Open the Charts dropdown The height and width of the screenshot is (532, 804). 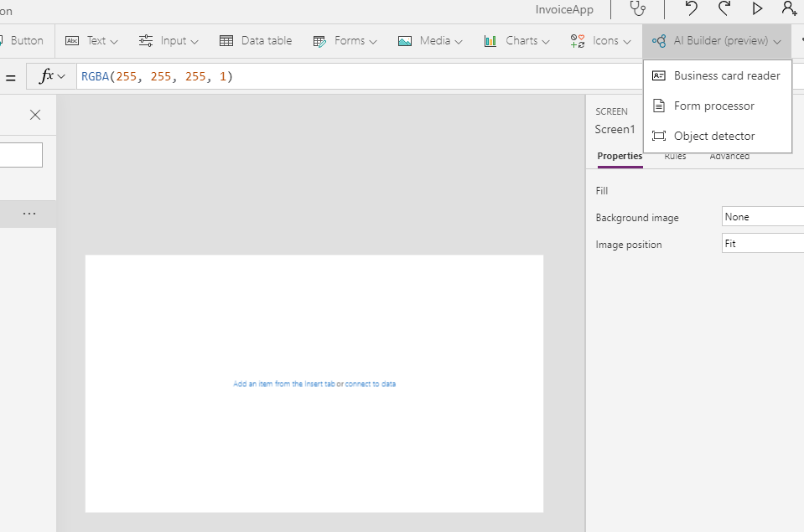[x=516, y=40]
